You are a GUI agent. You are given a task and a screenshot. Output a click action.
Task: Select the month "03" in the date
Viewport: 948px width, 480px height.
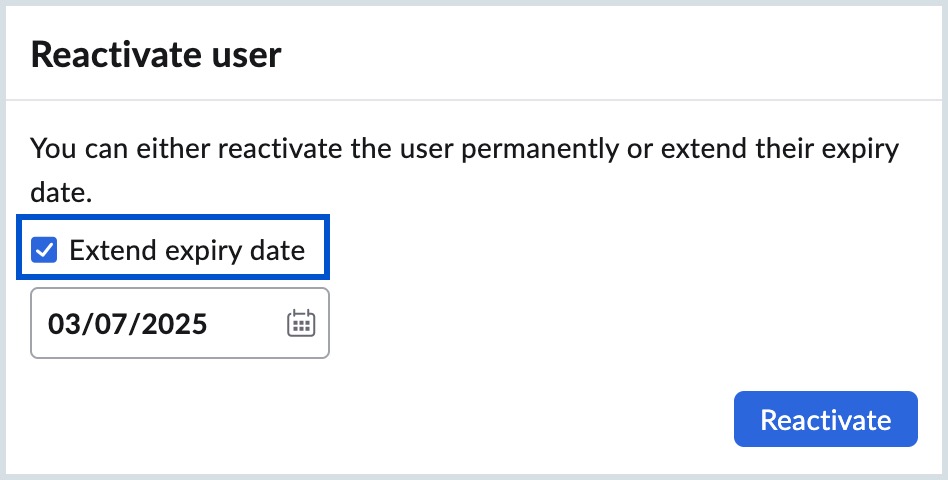tap(63, 324)
